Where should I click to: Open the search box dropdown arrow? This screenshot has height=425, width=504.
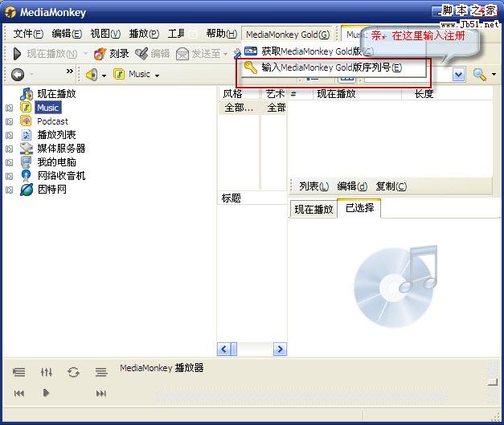pyautogui.click(x=459, y=75)
